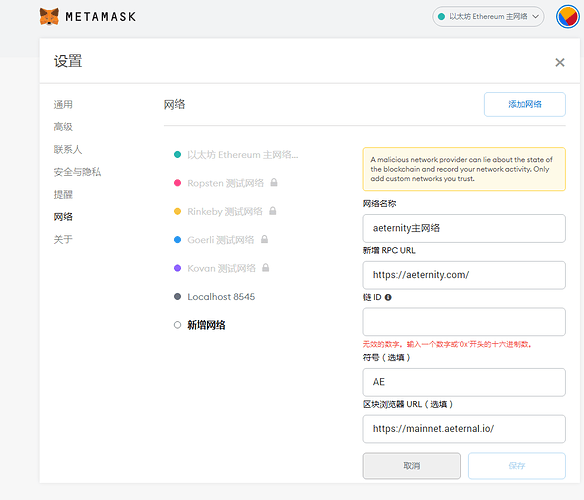This screenshot has height=500, width=584.
Task: Click the 添加网络 button
Action: (x=524, y=104)
